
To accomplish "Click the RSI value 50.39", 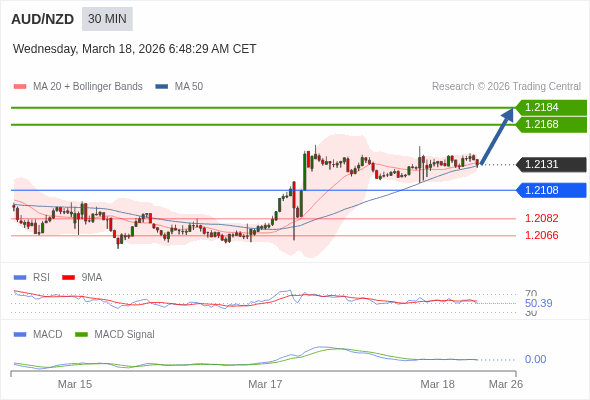I will pos(538,303).
